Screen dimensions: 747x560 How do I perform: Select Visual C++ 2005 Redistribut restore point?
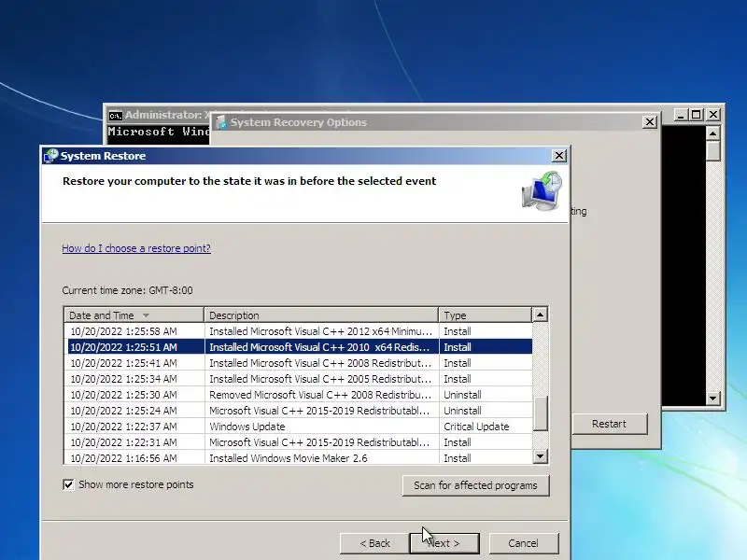[298, 379]
